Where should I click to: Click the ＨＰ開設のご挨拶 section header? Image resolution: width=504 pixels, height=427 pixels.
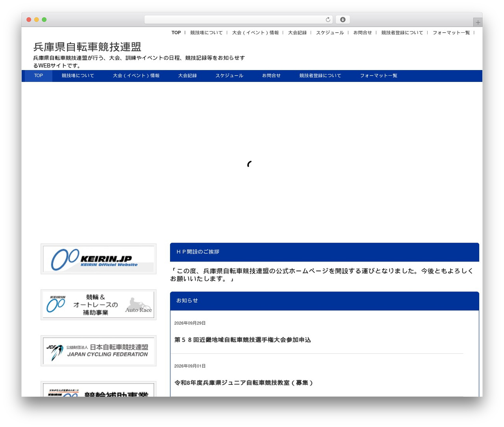coord(324,252)
